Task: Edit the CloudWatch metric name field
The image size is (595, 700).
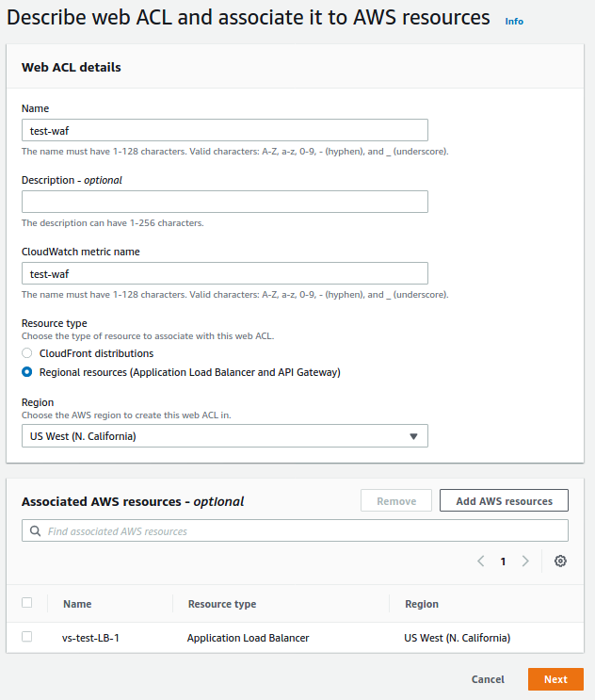Action: coord(224,273)
